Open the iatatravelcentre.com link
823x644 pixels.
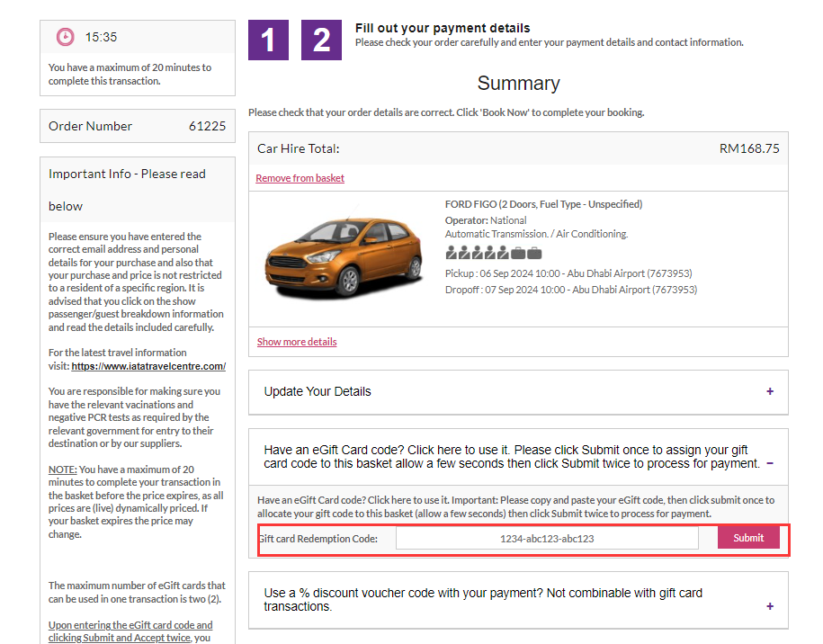(148, 366)
